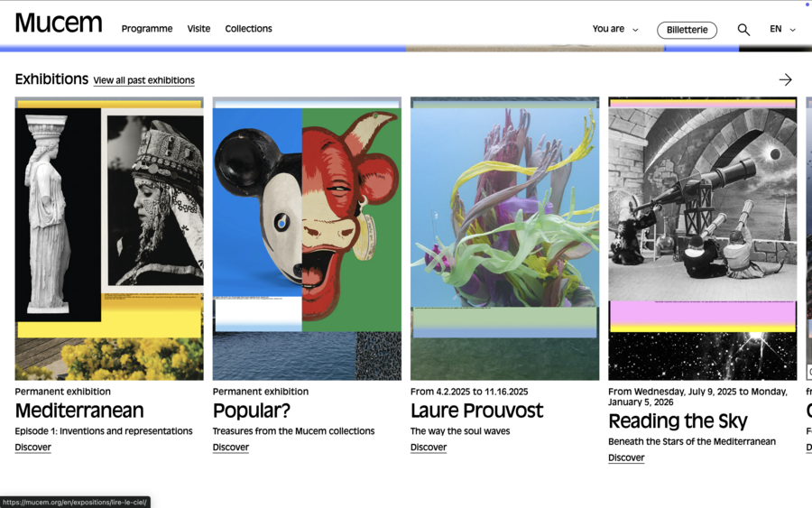Click 'Beneath the Stars of the Mediterranean' text
This screenshot has width=812, height=508.
(x=692, y=442)
